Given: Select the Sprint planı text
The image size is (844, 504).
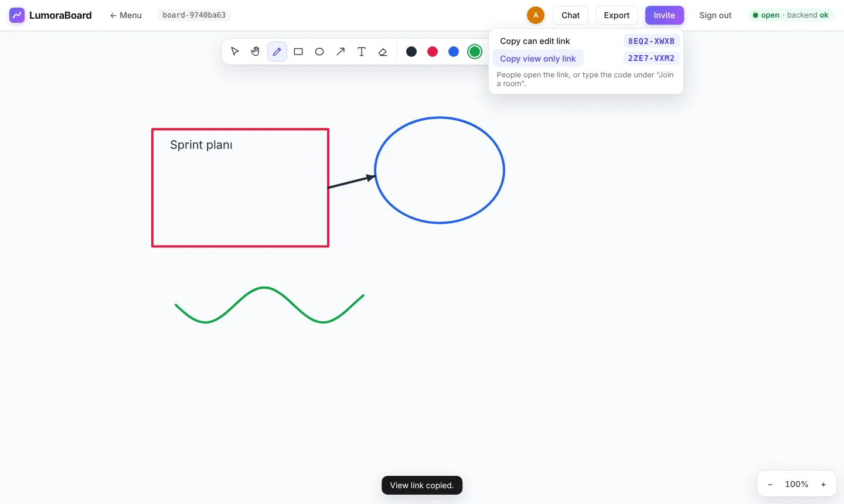Looking at the screenshot, I should pos(201,145).
